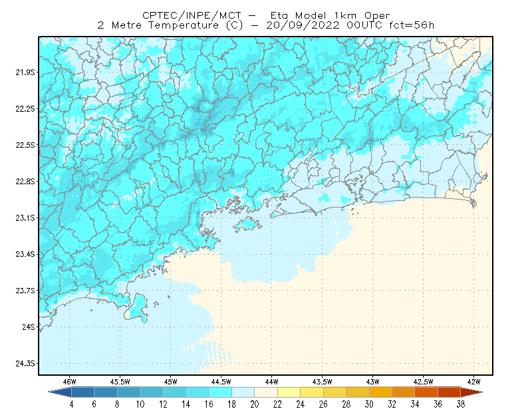Click the colorbar value label "4"
This screenshot has height=411, width=532.
71,404
